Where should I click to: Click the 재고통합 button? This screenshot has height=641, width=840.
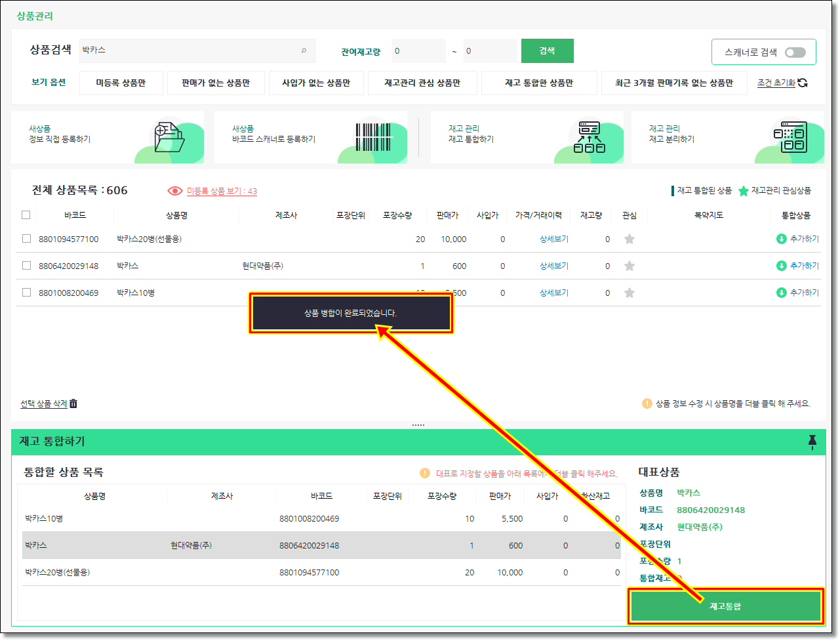[725, 606]
